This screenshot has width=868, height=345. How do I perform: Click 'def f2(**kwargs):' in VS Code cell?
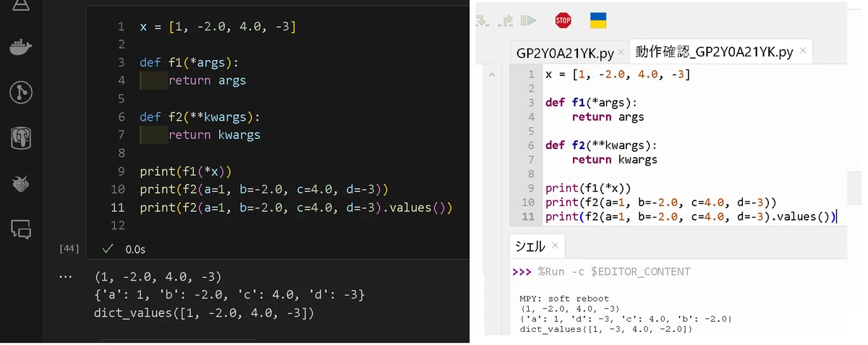tap(200, 116)
